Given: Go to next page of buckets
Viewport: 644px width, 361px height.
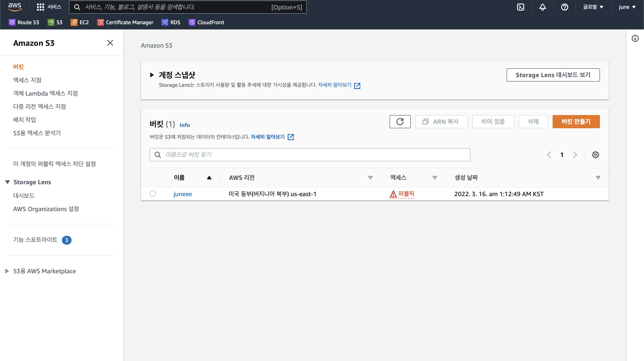Looking at the screenshot, I should point(575,155).
